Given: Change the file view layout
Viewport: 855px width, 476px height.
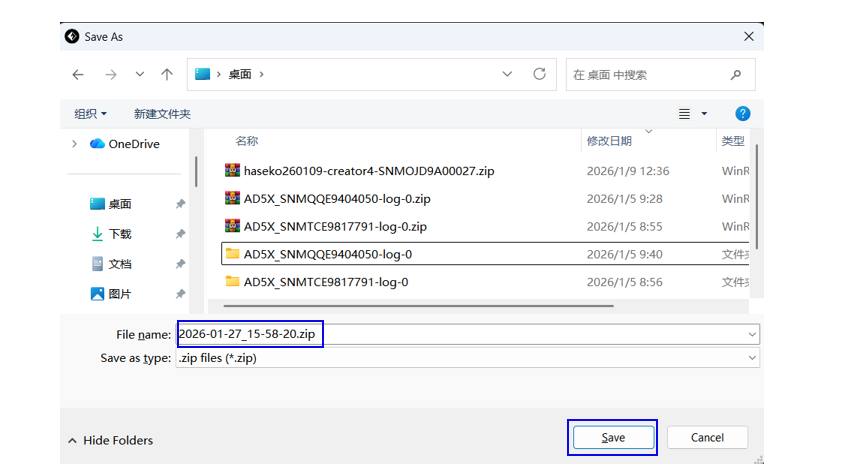Looking at the screenshot, I should (686, 114).
